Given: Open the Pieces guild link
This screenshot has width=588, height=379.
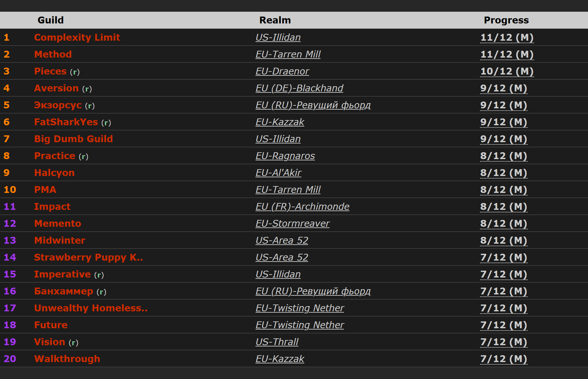Looking at the screenshot, I should [x=50, y=71].
